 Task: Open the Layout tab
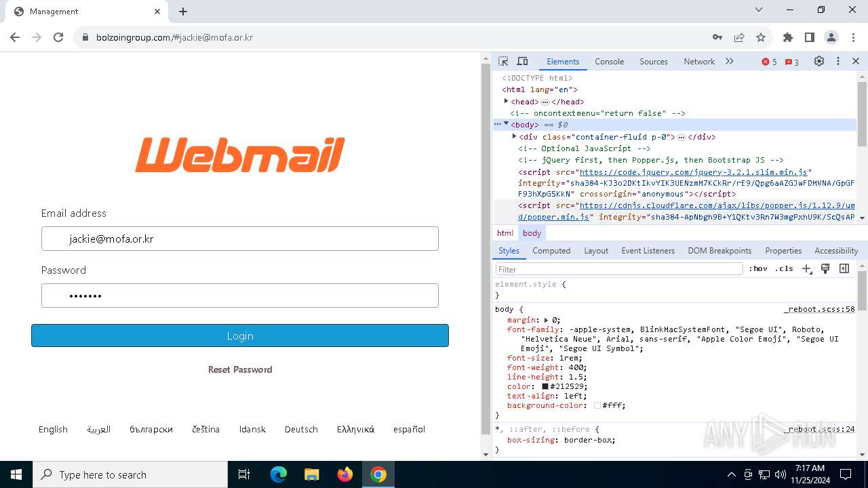coord(596,250)
